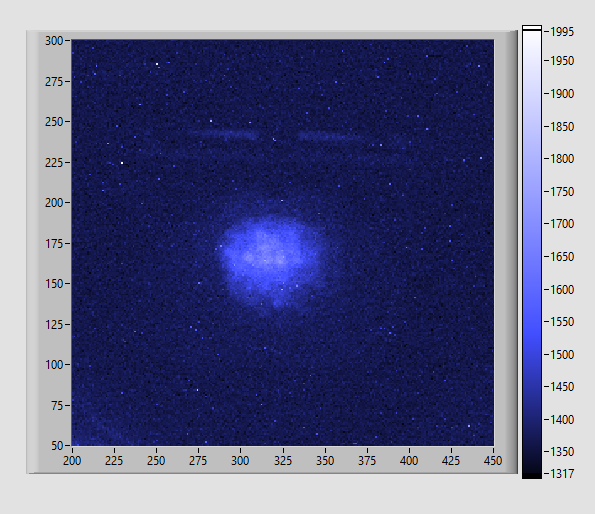Click the Y-axis label 175
This screenshot has width=595, height=514.
point(54,244)
